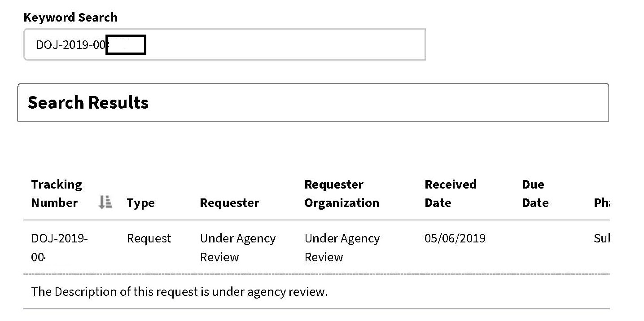Click the black redaction box in search field
This screenshot has width=644, height=321.
click(x=126, y=45)
